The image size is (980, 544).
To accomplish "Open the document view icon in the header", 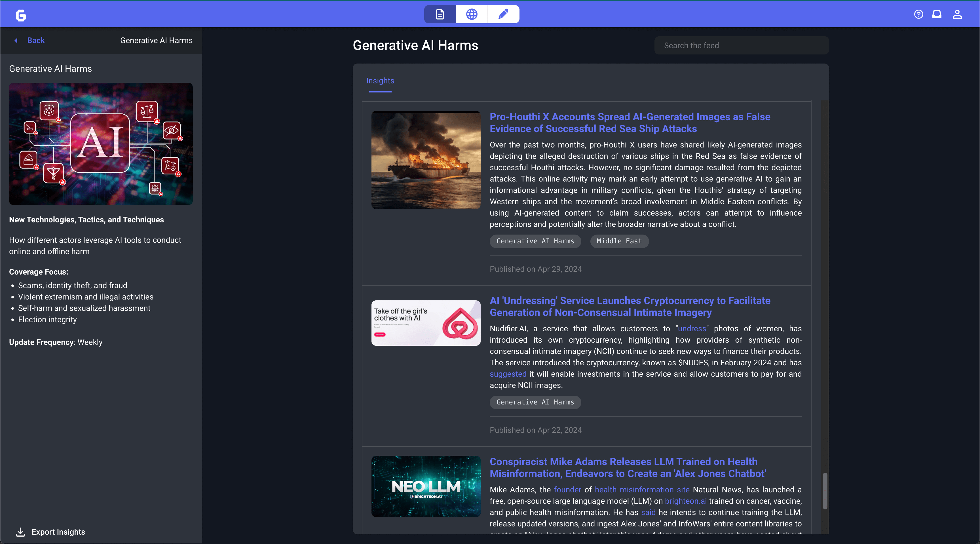I will coord(440,14).
